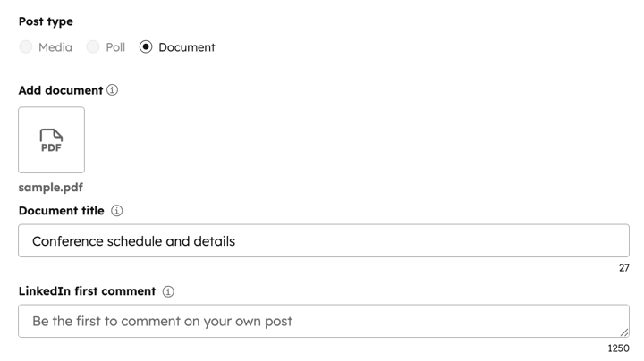The image size is (644, 361).
Task: Click the PDF file icon thumbnail
Action: pos(51,140)
